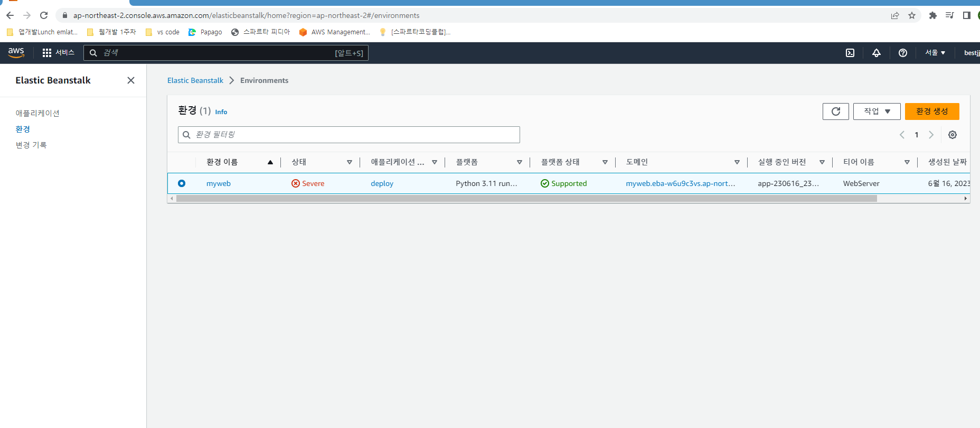Share this page via the share icon

point(895,15)
